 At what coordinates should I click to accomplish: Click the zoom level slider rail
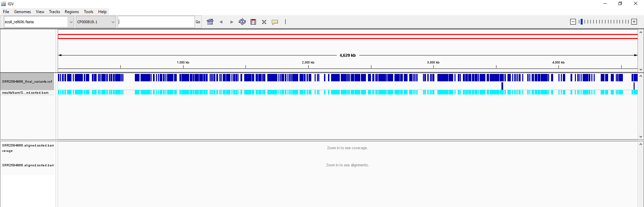point(604,22)
